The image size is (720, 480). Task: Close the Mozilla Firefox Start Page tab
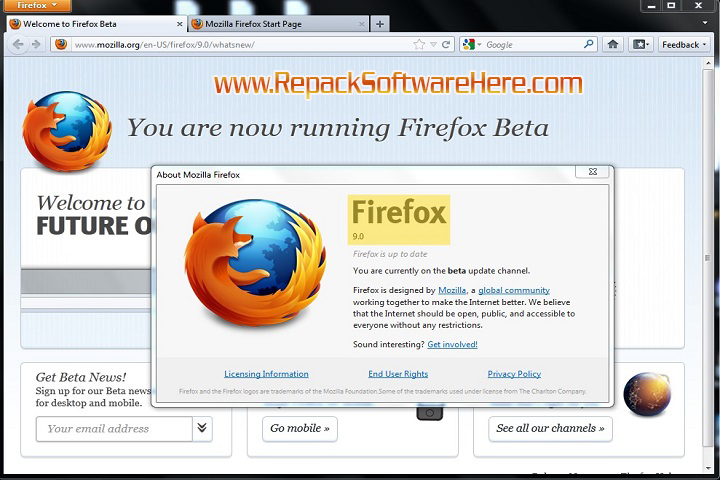coord(361,24)
